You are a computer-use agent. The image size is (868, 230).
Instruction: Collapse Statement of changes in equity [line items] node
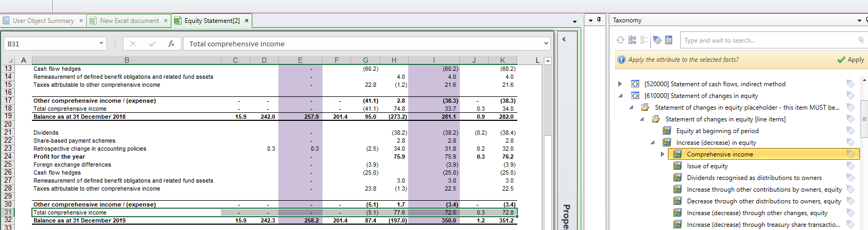tap(642, 119)
